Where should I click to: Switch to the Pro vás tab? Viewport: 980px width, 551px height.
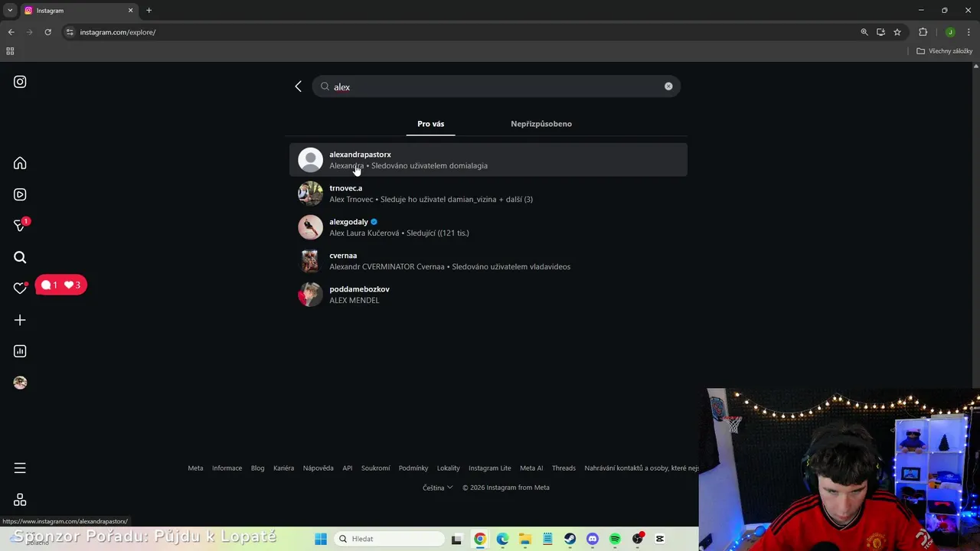point(430,124)
